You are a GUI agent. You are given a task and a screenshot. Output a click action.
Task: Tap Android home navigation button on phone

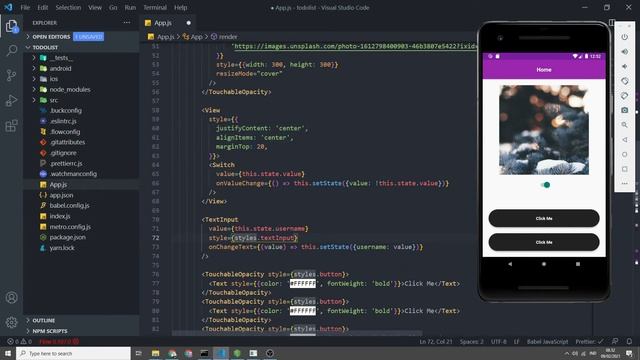[544, 264]
